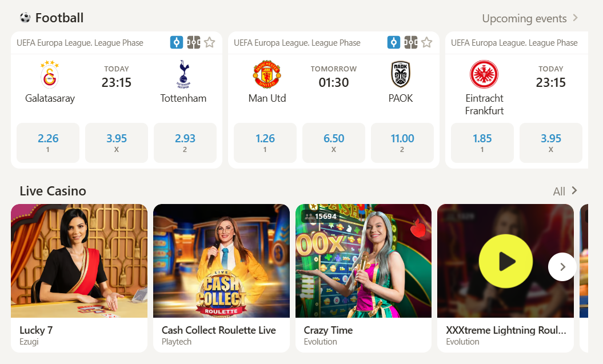Click the Manchester United crest
This screenshot has width=603, height=364.
click(x=267, y=74)
